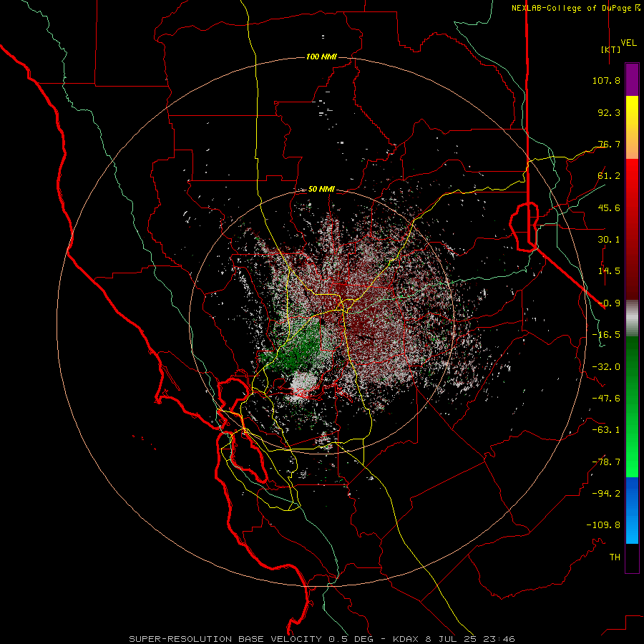Click the 100 NMI range ring label
644x644 pixels.
(x=321, y=57)
